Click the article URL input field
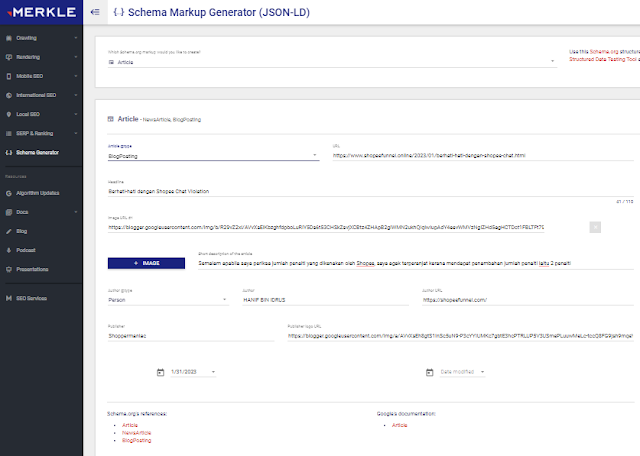Image resolution: width=640 pixels, height=456 pixels. tap(483, 156)
